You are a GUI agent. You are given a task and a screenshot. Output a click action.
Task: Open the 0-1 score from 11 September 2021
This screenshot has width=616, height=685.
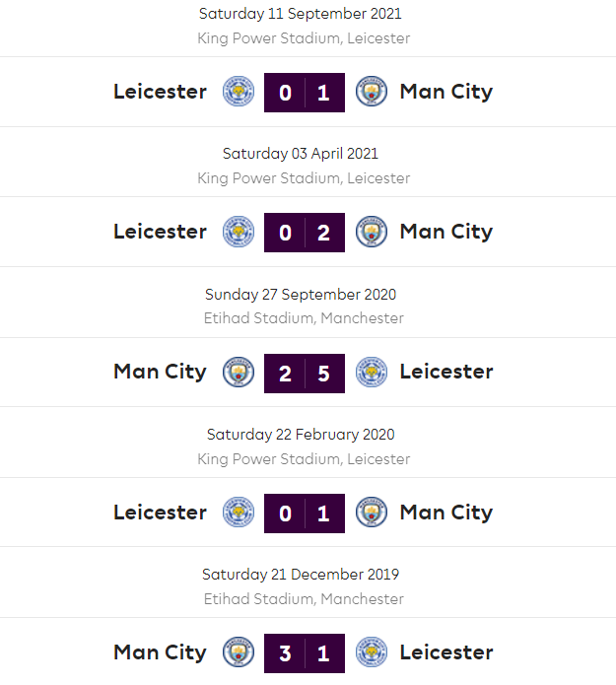click(305, 93)
